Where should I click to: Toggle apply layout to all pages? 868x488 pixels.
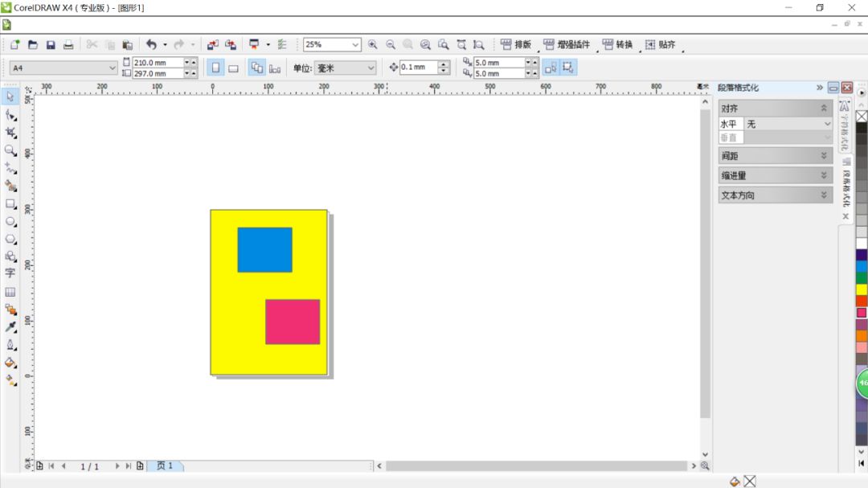(257, 68)
